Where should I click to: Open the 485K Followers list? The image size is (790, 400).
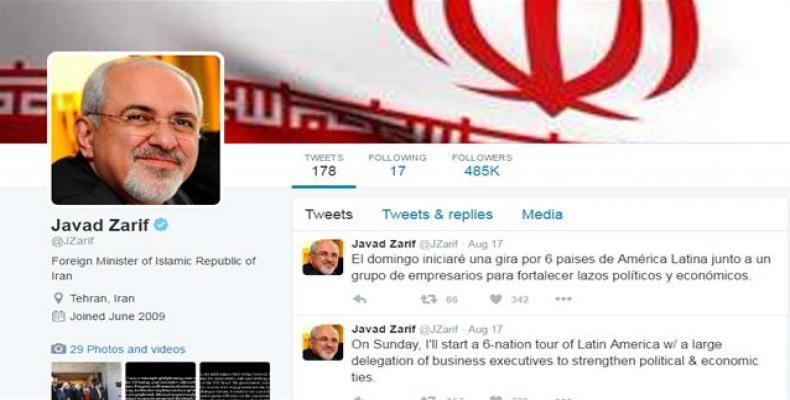click(x=482, y=165)
